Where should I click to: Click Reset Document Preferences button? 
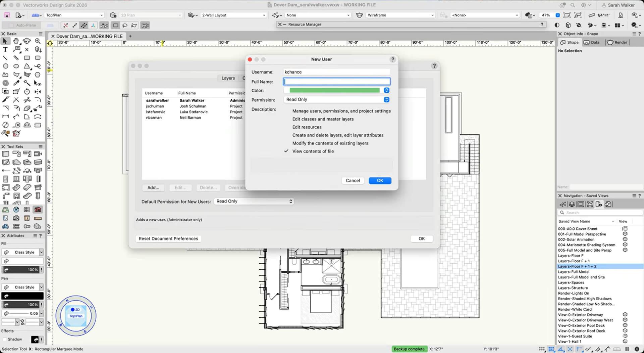click(x=168, y=238)
